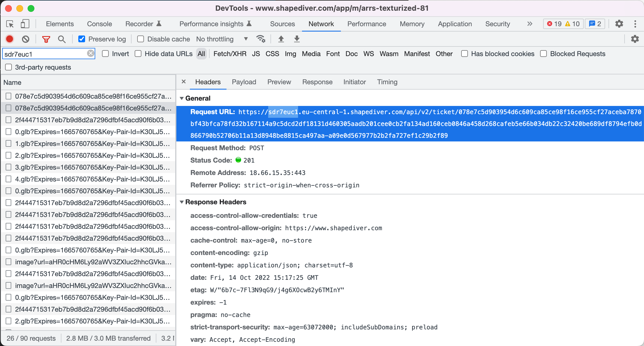The height and width of the screenshot is (346, 644).
Task: Uncheck Preserve log
Action: (81, 39)
